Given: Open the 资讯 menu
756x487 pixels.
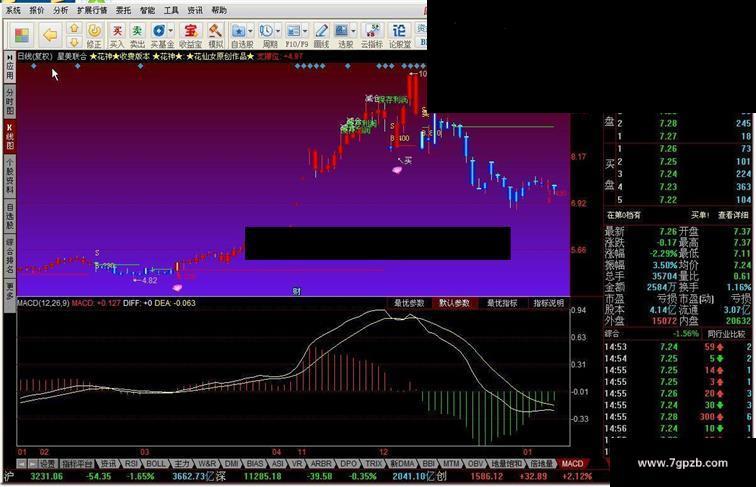Looking at the screenshot, I should (195, 10).
